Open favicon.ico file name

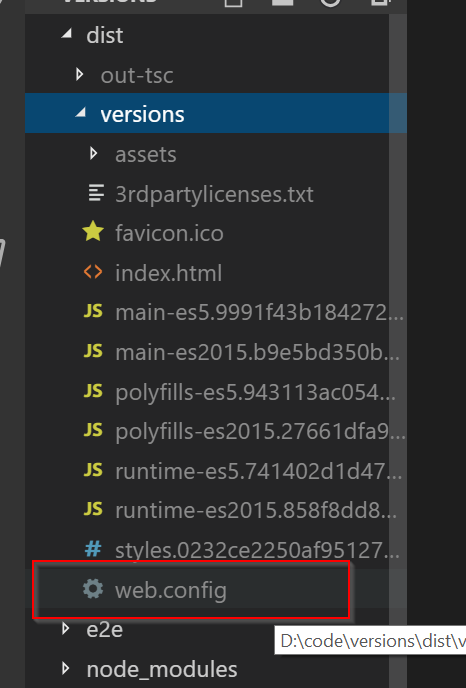[169, 233]
